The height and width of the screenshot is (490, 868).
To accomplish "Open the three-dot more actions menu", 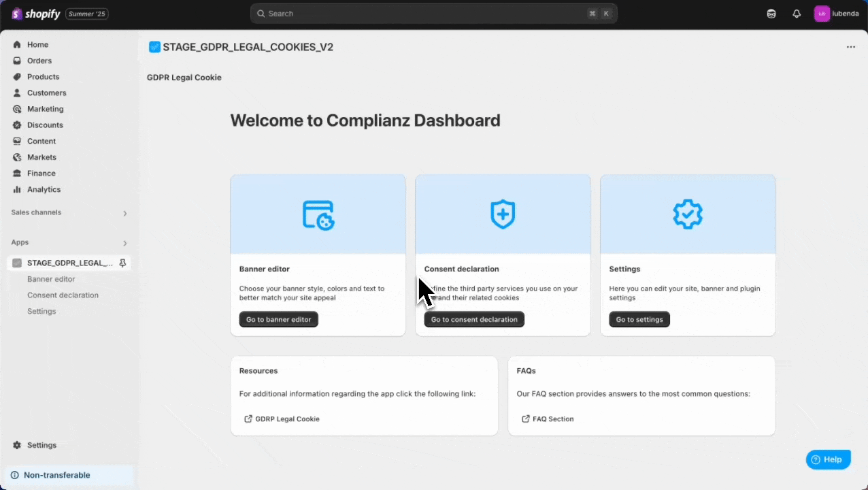I will pyautogui.click(x=851, y=47).
